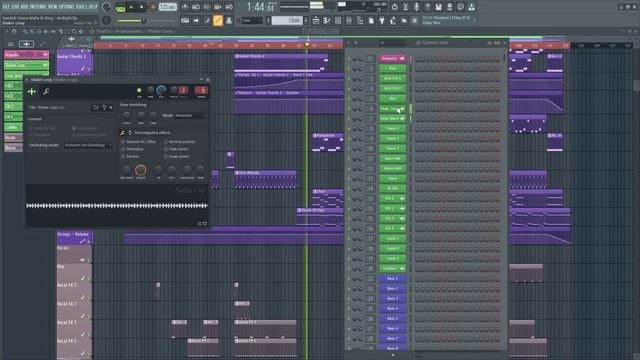Click the audio editor scissors icon
The height and width of the screenshot is (360, 640).
click(x=405, y=7)
